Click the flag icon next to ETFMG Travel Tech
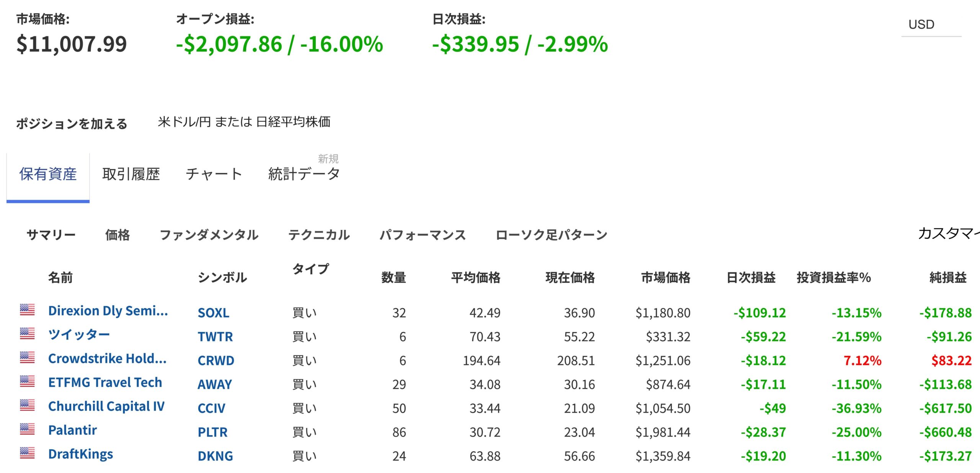The height and width of the screenshot is (473, 980). (x=27, y=381)
